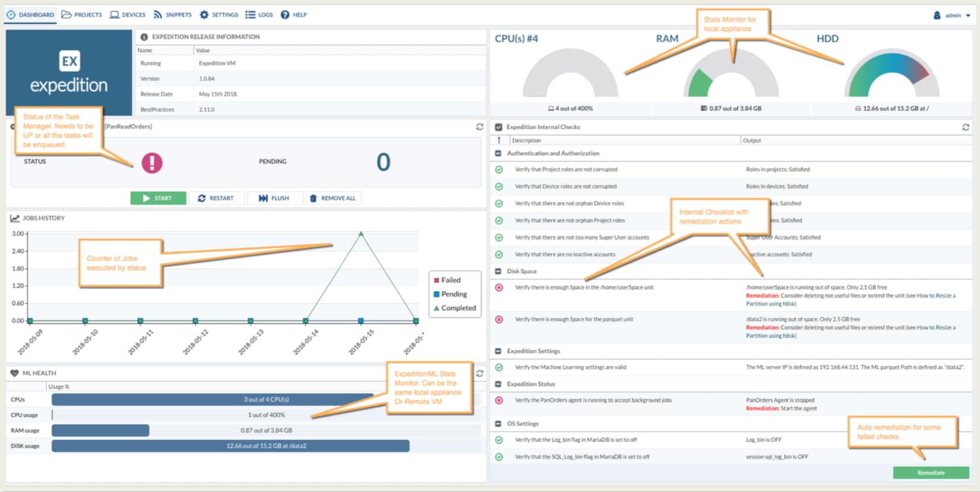Open the Dashboard tab
Image resolution: width=980 pixels, height=492 pixels.
(x=30, y=15)
